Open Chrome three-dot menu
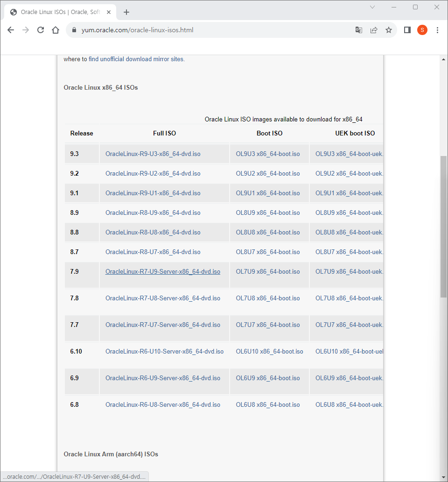Screen dimensions: 448x482 [x=438, y=30]
